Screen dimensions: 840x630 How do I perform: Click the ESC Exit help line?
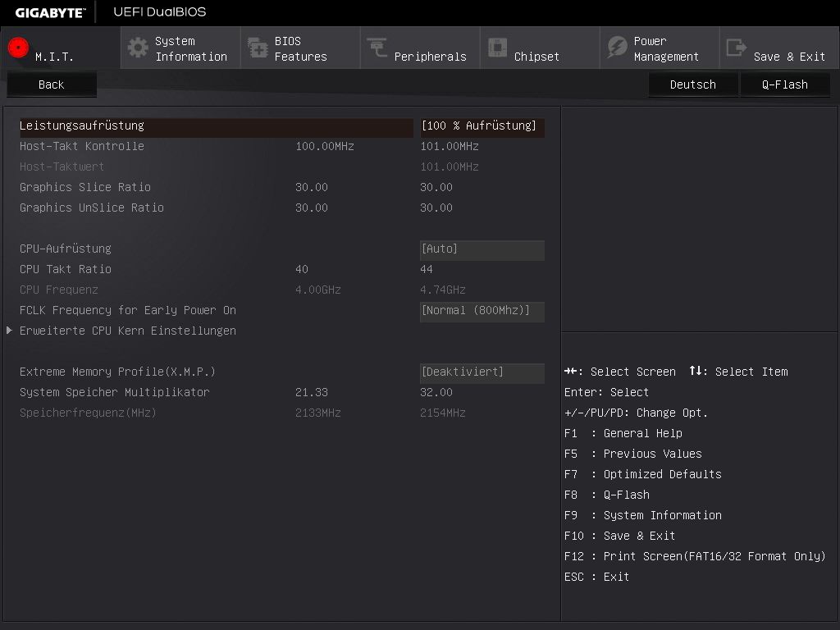click(597, 577)
